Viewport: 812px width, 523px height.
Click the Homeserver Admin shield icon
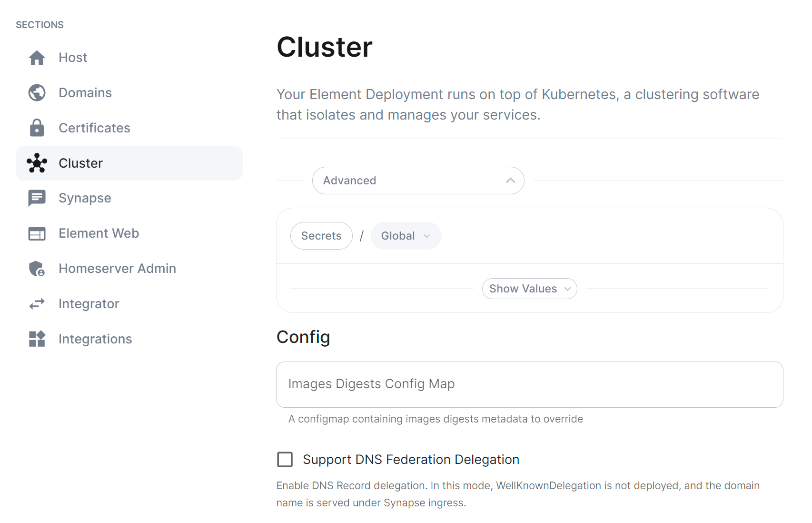37,269
